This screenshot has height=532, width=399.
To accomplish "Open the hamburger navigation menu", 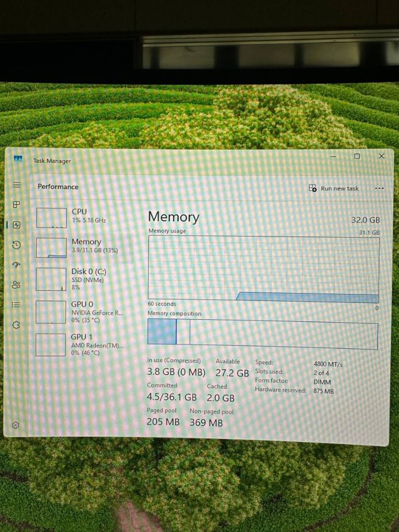I will pos(17,185).
